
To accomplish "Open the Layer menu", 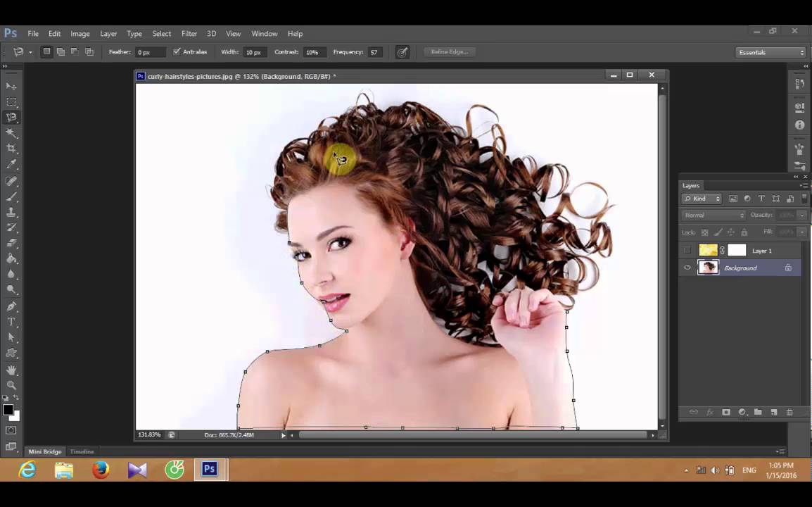I will click(x=108, y=34).
